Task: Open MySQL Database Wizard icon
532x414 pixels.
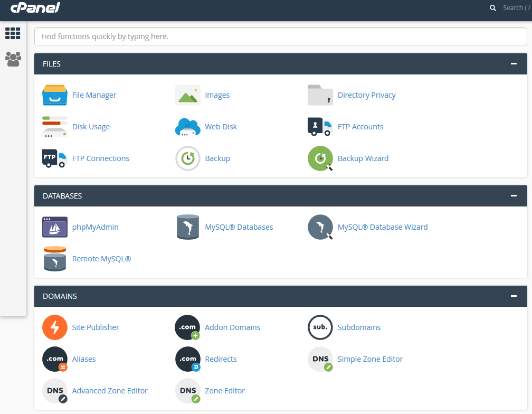Action: point(320,227)
